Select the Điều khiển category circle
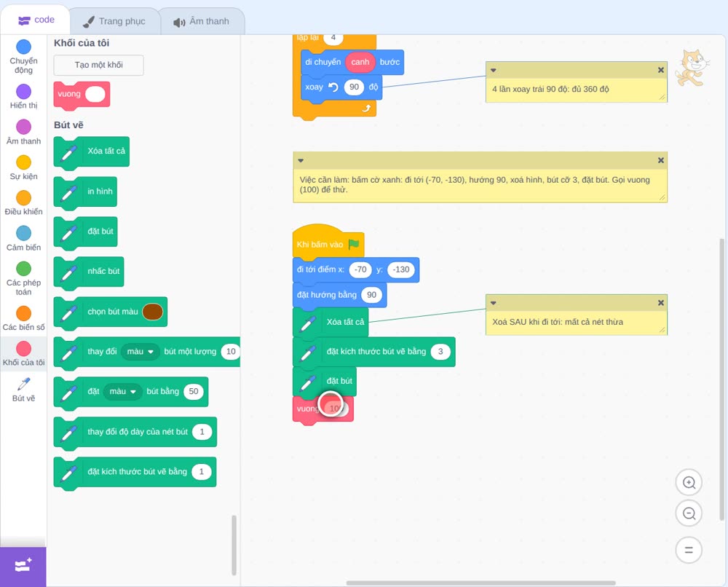 [x=24, y=198]
